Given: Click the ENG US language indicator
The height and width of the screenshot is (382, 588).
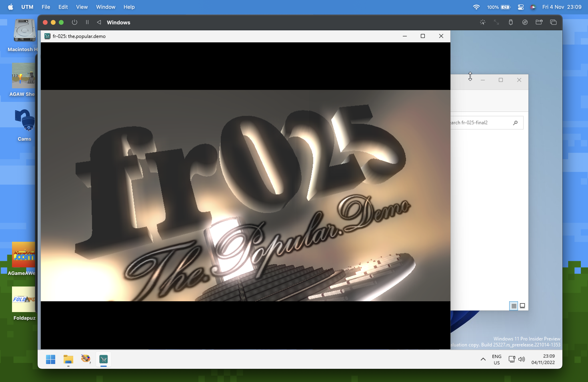Looking at the screenshot, I should pyautogui.click(x=497, y=360).
